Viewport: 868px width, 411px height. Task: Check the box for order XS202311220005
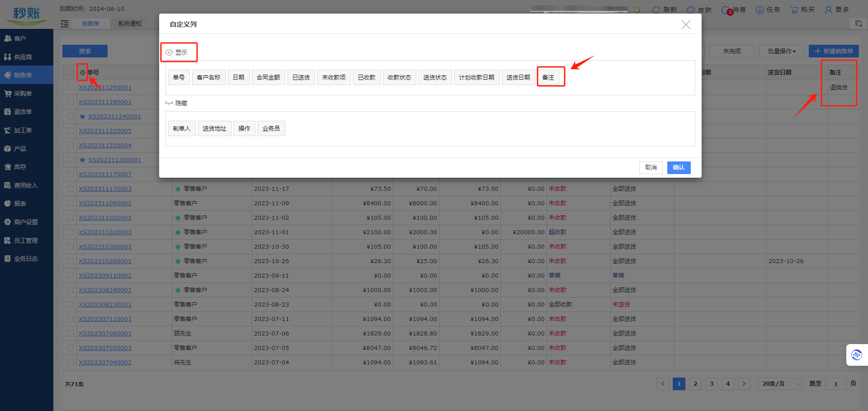pyautogui.click(x=71, y=131)
